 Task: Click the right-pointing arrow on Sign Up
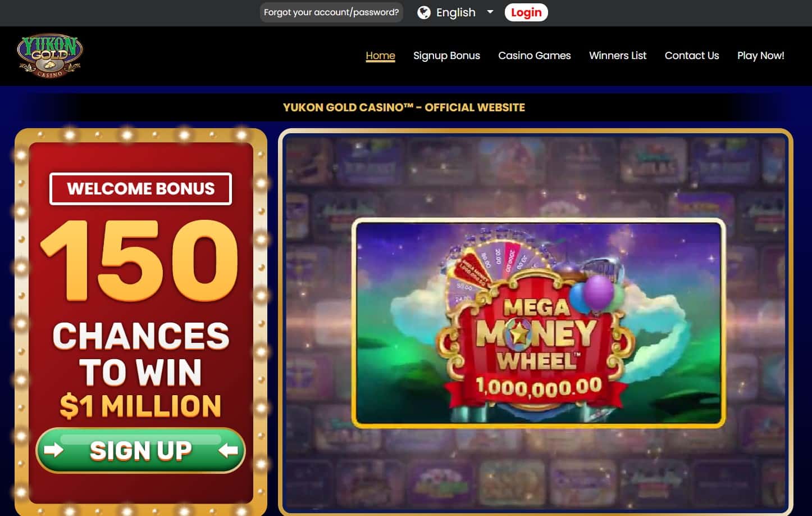[x=53, y=450]
